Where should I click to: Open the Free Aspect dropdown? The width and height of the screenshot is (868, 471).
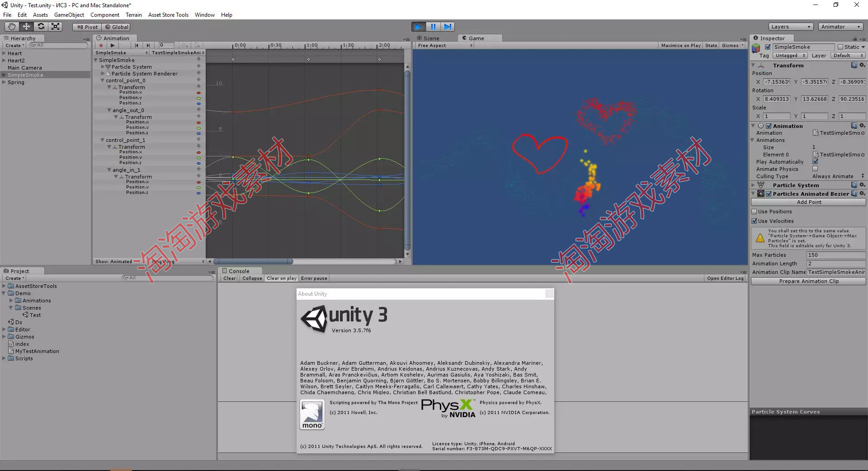click(445, 45)
